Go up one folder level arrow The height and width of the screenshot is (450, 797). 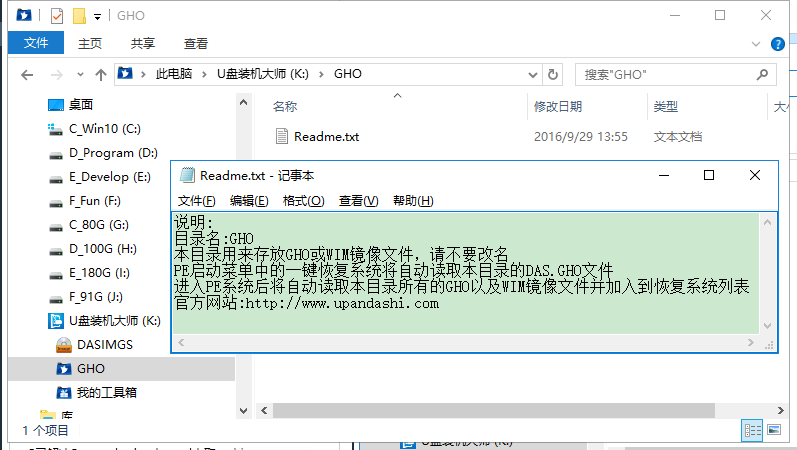101,75
